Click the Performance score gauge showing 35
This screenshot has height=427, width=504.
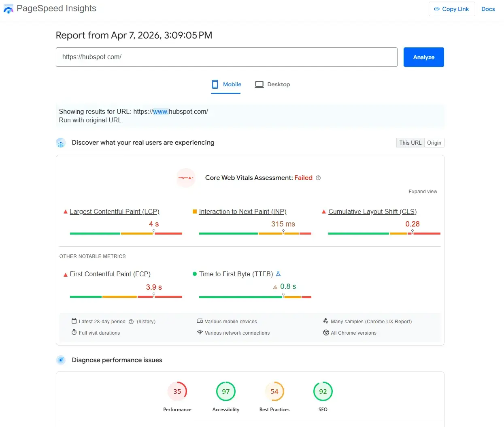[177, 391]
